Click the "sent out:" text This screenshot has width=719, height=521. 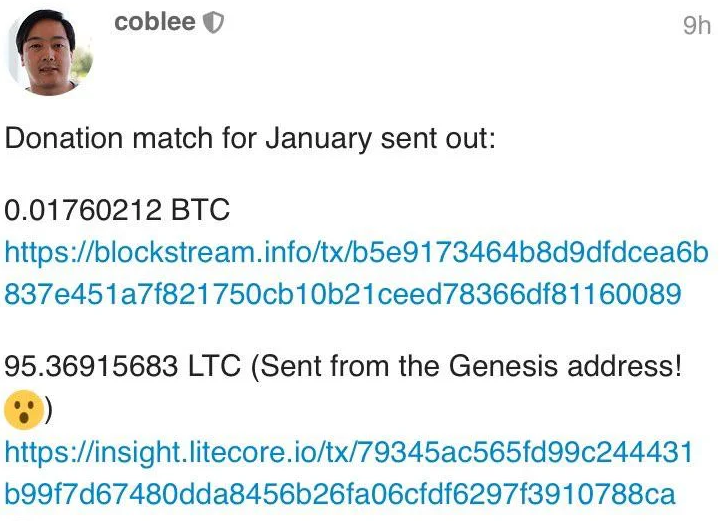[x=438, y=139]
